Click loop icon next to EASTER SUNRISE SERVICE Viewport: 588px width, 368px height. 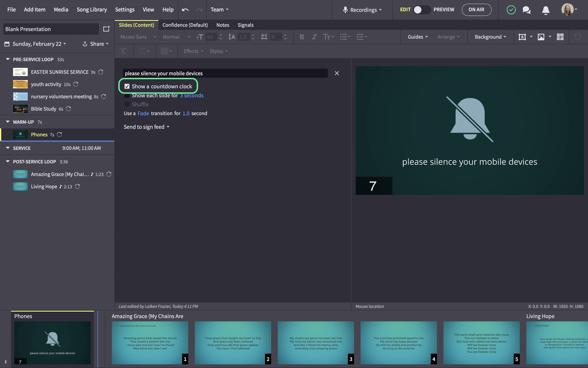pos(101,72)
